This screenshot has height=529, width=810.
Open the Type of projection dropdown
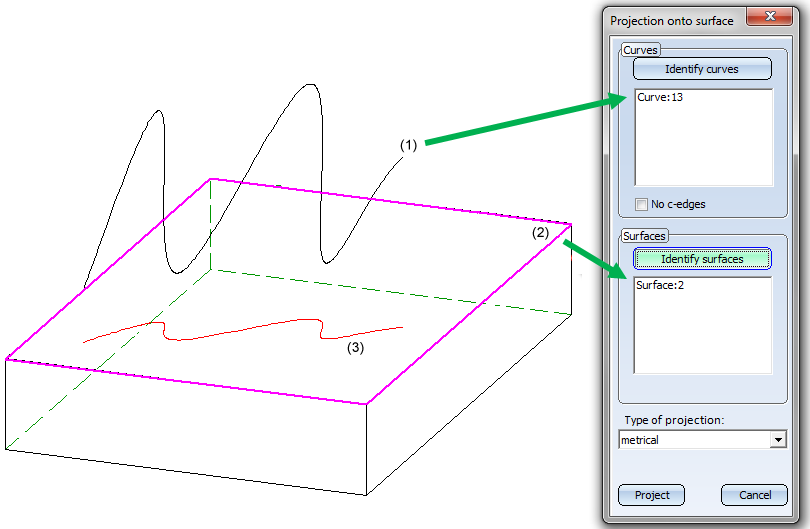click(778, 440)
